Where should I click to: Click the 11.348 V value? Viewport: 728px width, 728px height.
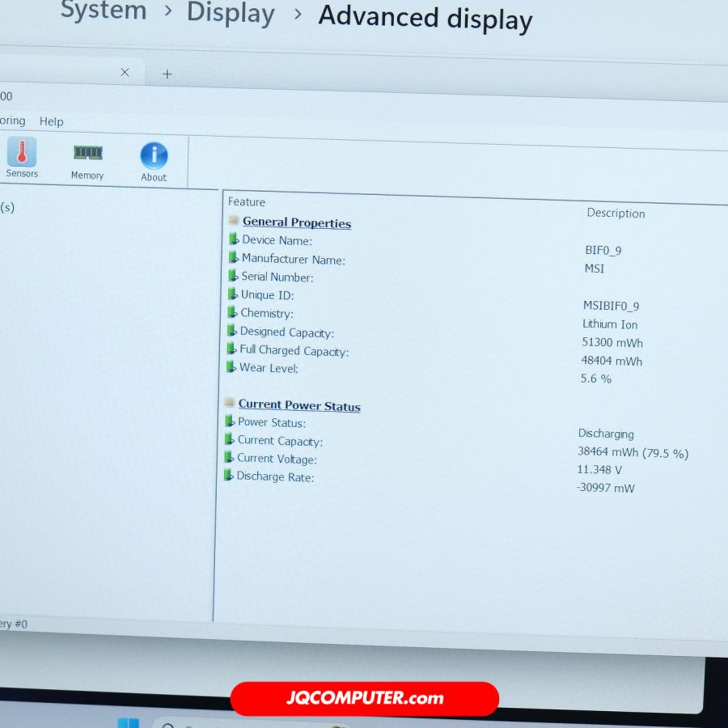[599, 469]
